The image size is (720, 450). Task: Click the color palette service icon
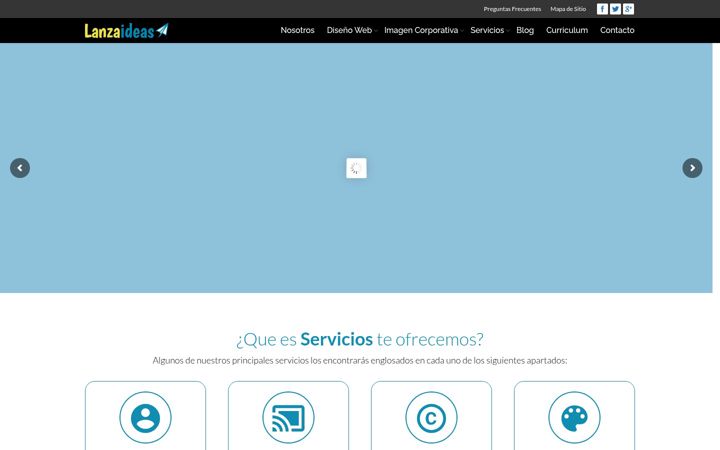point(574,417)
